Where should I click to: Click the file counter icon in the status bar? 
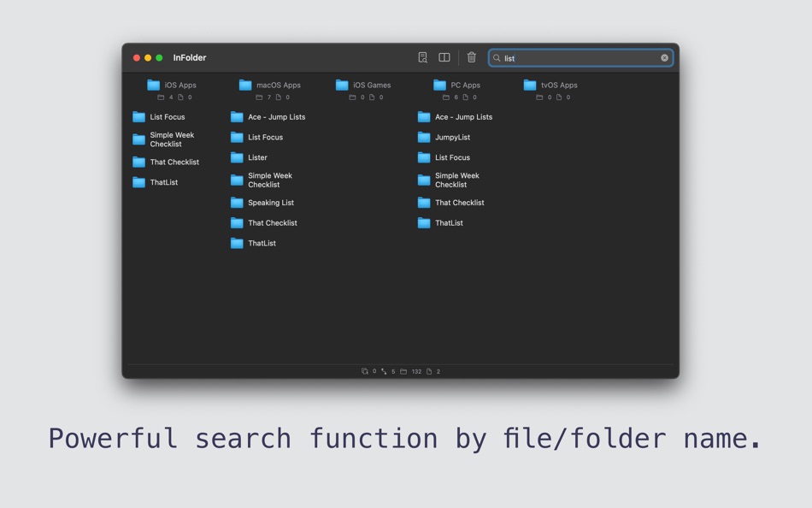pyautogui.click(x=428, y=371)
